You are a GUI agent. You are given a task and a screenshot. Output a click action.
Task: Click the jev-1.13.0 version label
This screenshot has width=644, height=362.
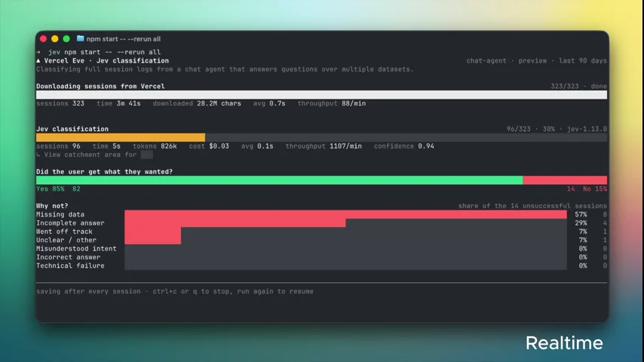tap(587, 129)
